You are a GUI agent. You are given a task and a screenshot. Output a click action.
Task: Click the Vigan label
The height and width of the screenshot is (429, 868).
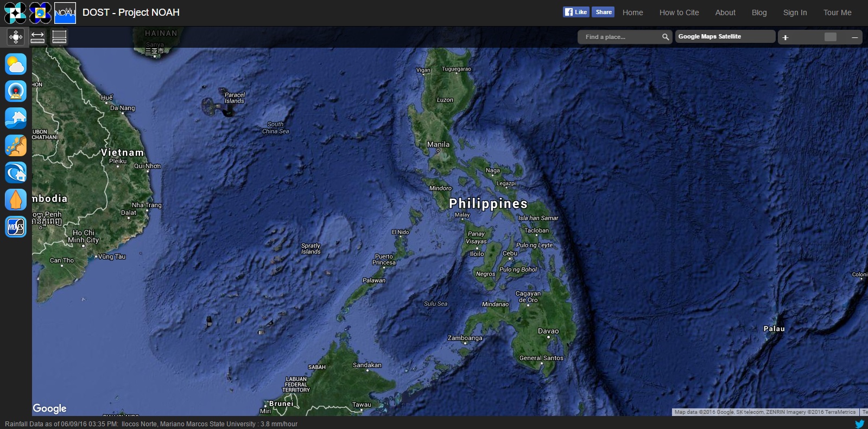[423, 70]
